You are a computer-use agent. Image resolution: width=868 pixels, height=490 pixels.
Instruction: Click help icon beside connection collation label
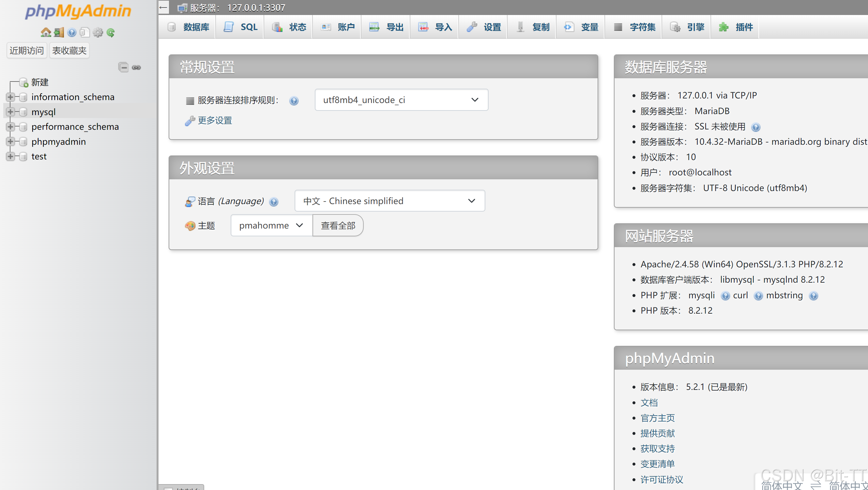(x=294, y=101)
